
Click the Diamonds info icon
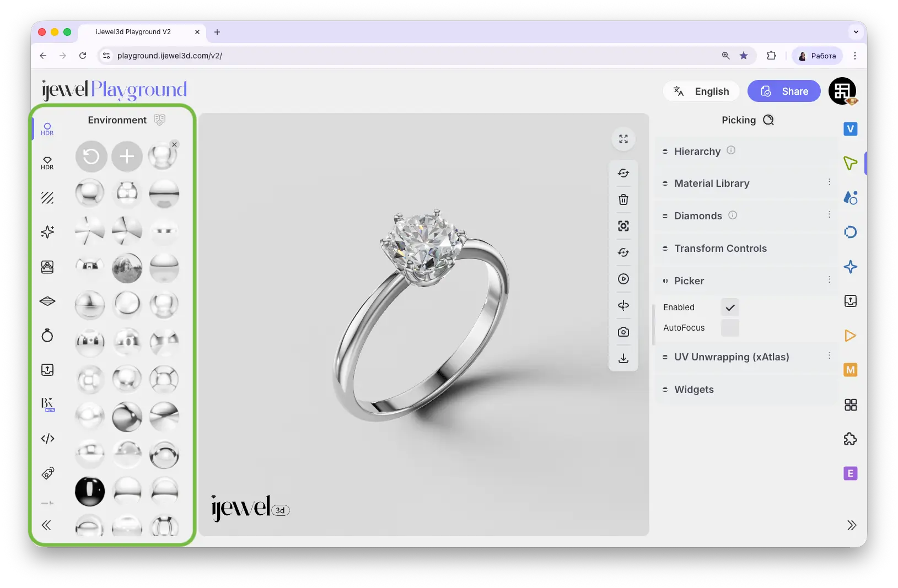click(733, 215)
